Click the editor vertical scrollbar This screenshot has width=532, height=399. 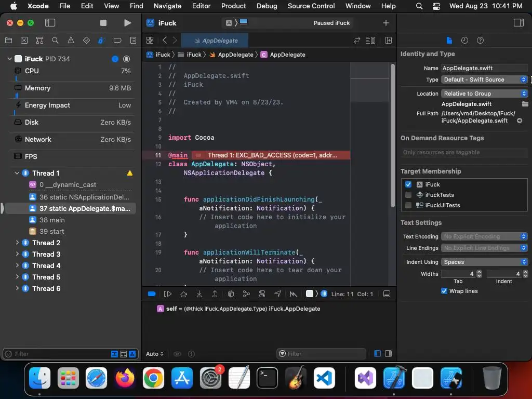pos(393,136)
